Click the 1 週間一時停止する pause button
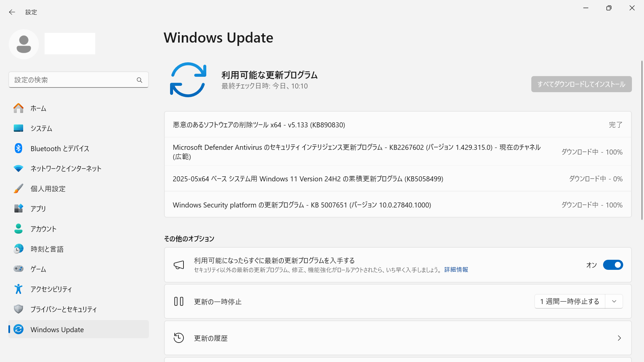 click(570, 301)
